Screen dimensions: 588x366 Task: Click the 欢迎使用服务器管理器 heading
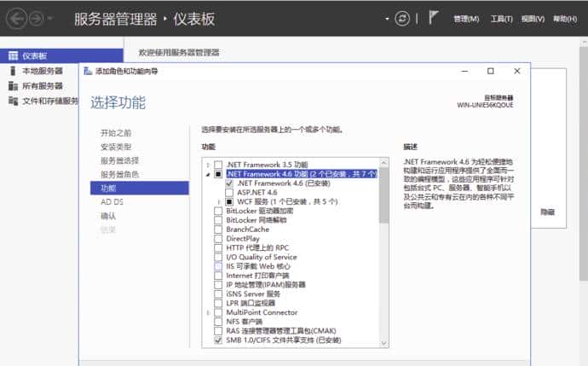pyautogui.click(x=179, y=53)
